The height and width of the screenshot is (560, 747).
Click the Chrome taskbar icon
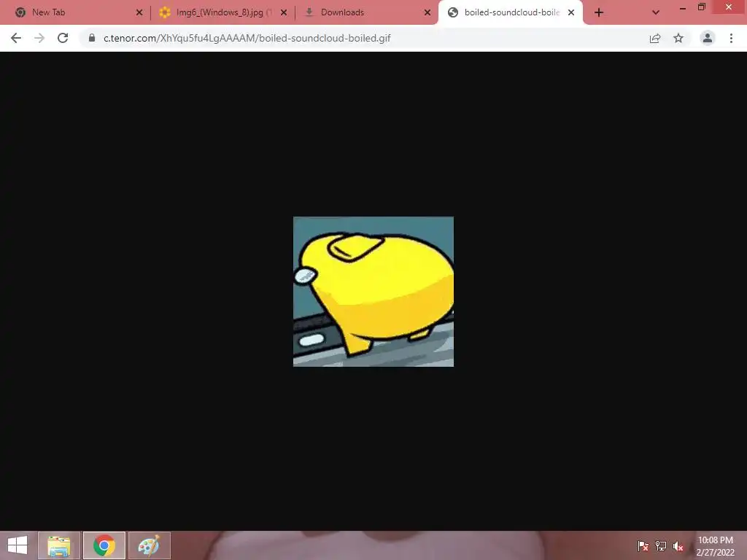[104, 545]
